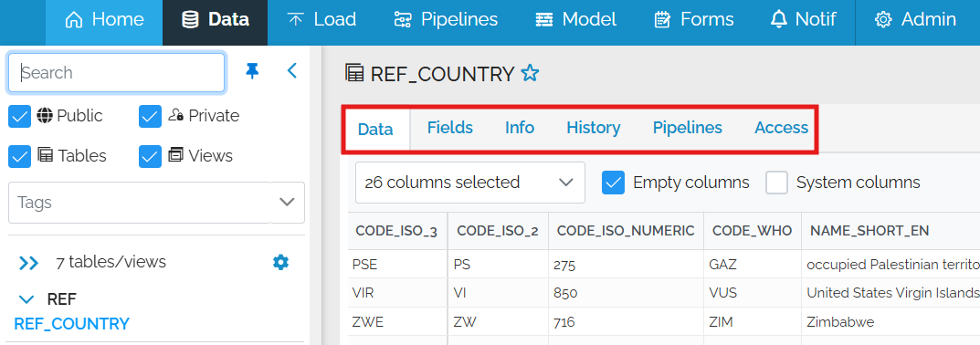Viewport: 980px width, 345px height.
Task: Switch to the History tab
Action: pyautogui.click(x=593, y=128)
